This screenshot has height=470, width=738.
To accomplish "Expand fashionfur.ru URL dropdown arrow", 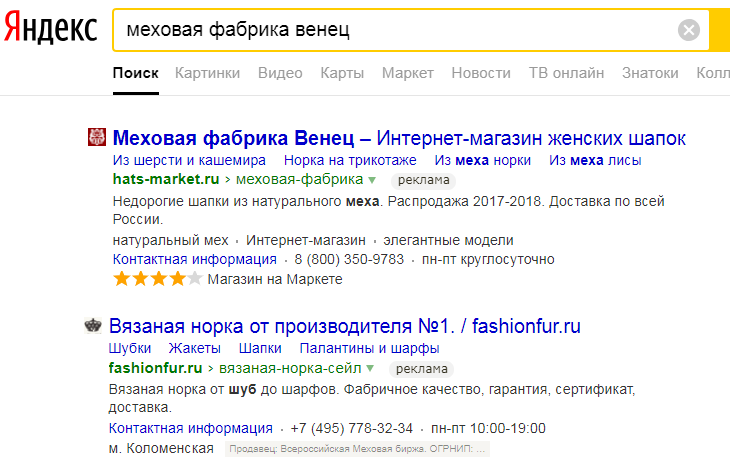I will (x=370, y=368).
